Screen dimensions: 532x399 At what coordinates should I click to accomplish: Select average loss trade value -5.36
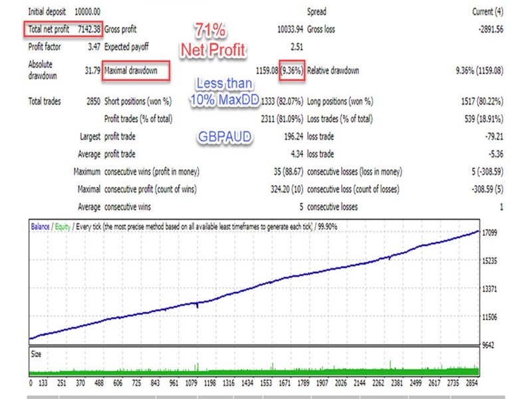coord(495,154)
